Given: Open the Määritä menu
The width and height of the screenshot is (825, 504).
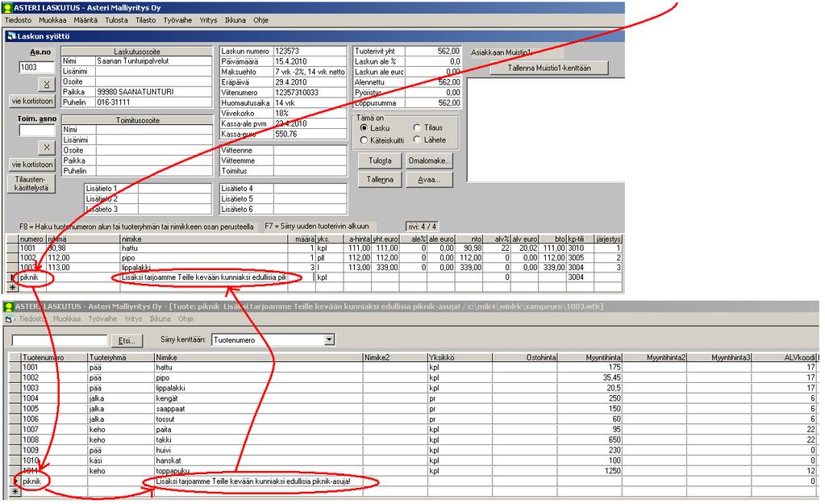Looking at the screenshot, I should coord(85,20).
